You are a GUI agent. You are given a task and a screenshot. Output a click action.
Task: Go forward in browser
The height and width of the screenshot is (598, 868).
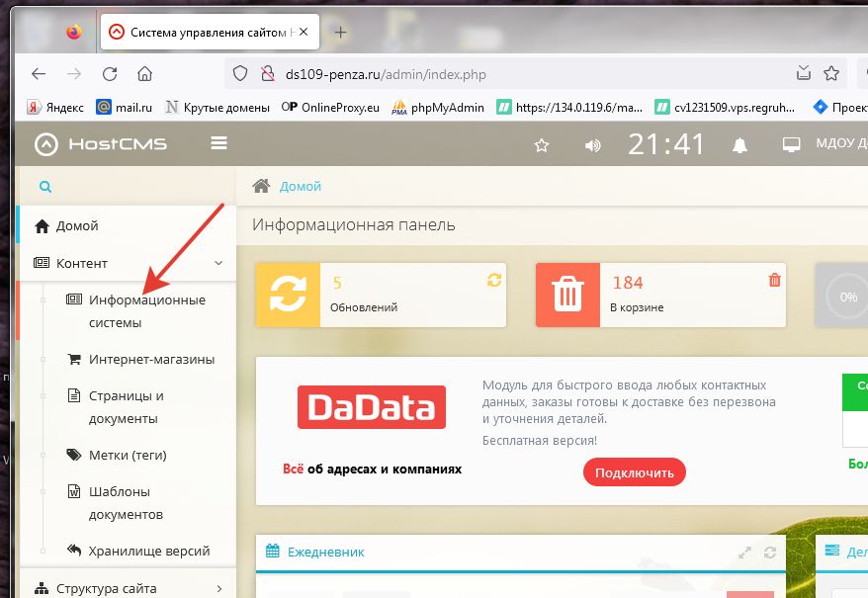74,74
